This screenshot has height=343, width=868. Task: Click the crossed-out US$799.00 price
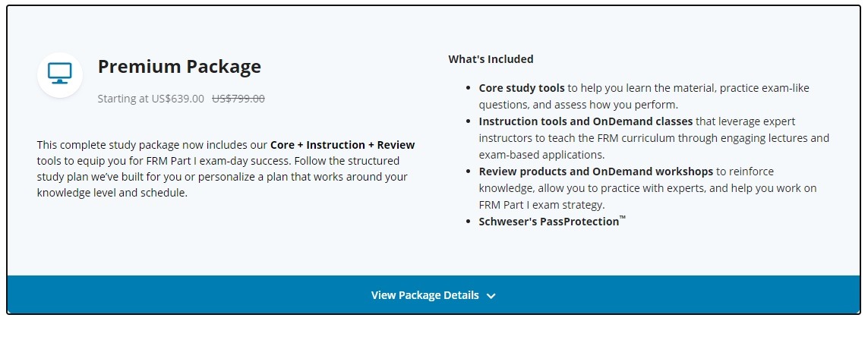tap(238, 99)
